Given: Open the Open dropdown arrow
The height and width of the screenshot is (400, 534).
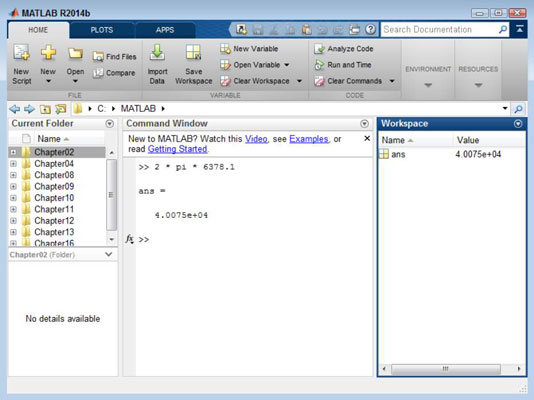Looking at the screenshot, I should click(75, 81).
